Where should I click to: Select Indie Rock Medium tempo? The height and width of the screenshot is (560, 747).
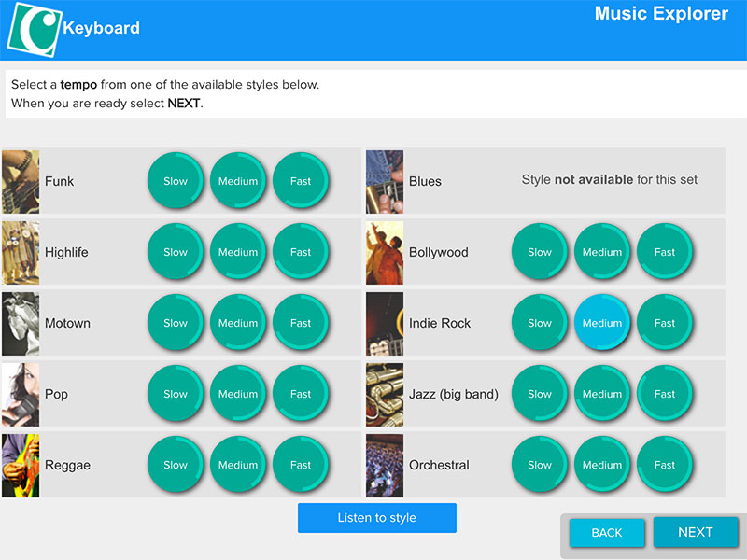coord(602,323)
